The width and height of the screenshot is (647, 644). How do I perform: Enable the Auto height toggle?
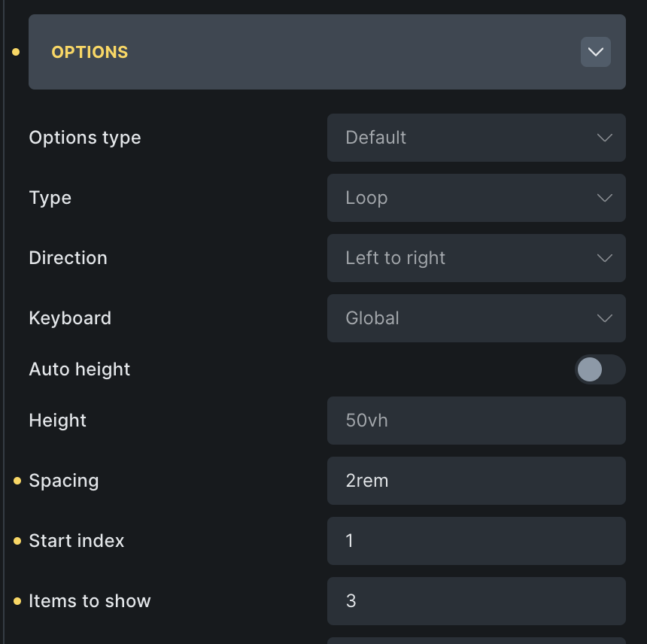click(600, 369)
